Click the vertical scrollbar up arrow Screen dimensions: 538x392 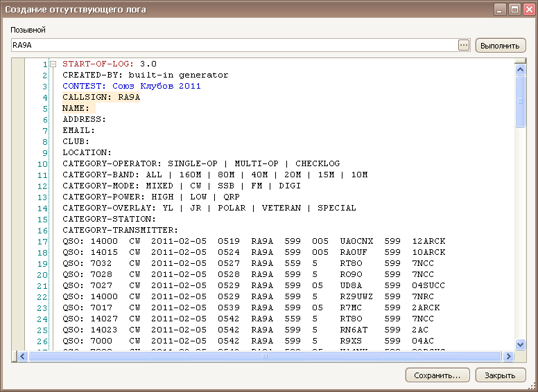pyautogui.click(x=520, y=68)
